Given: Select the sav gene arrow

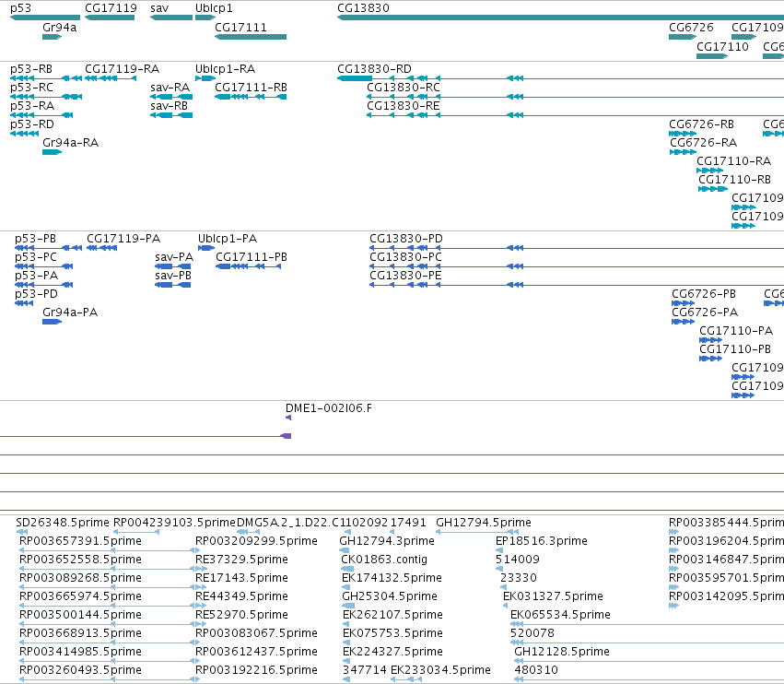Looking at the screenshot, I should (171, 18).
